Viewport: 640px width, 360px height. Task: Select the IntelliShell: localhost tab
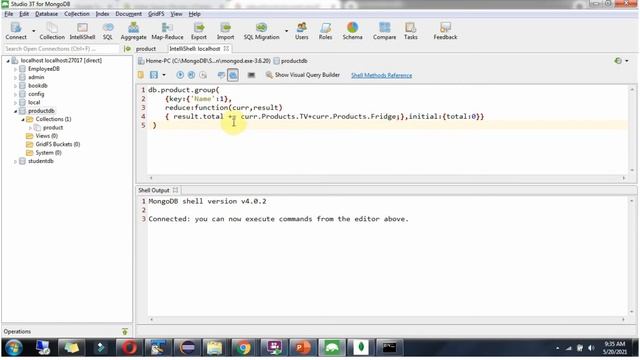point(195,49)
